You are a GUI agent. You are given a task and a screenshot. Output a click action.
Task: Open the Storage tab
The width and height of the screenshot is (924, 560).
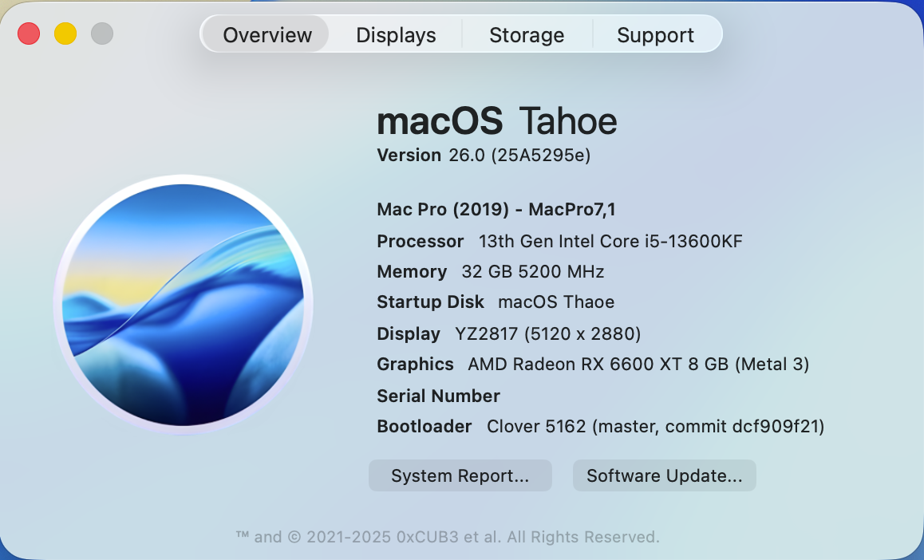(527, 35)
